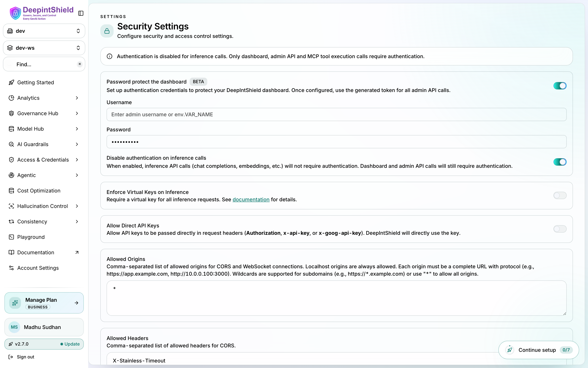The image size is (588, 368).
Task: Click the Documentation book icon
Action: point(11,252)
